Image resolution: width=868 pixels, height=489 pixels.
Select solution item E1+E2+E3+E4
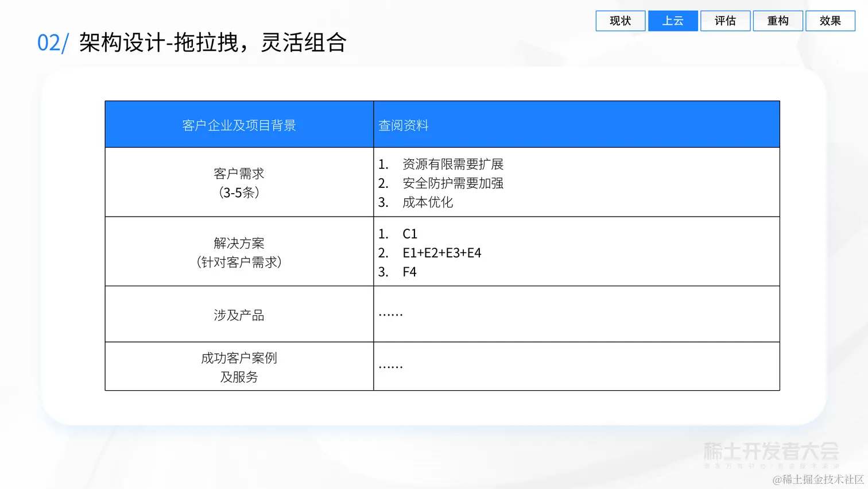(442, 253)
